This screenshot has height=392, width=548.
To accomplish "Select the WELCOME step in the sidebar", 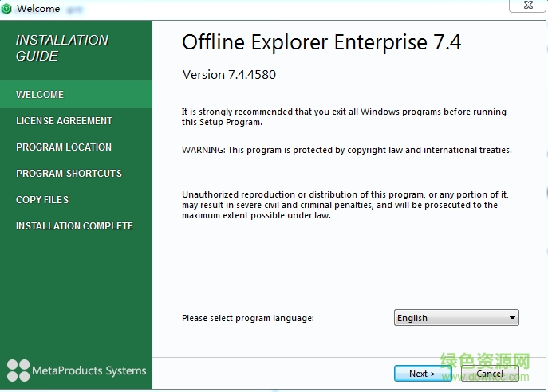I will pyautogui.click(x=40, y=94).
